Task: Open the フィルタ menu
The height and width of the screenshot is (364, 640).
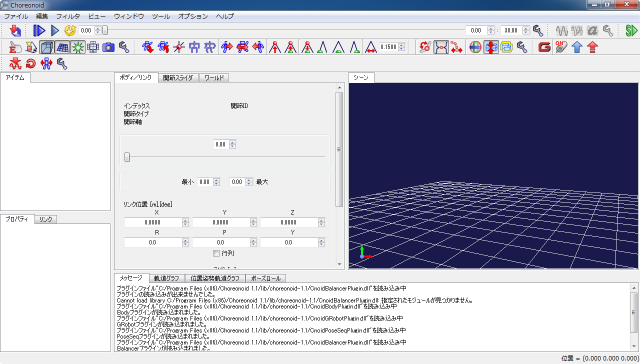Action: click(68, 16)
